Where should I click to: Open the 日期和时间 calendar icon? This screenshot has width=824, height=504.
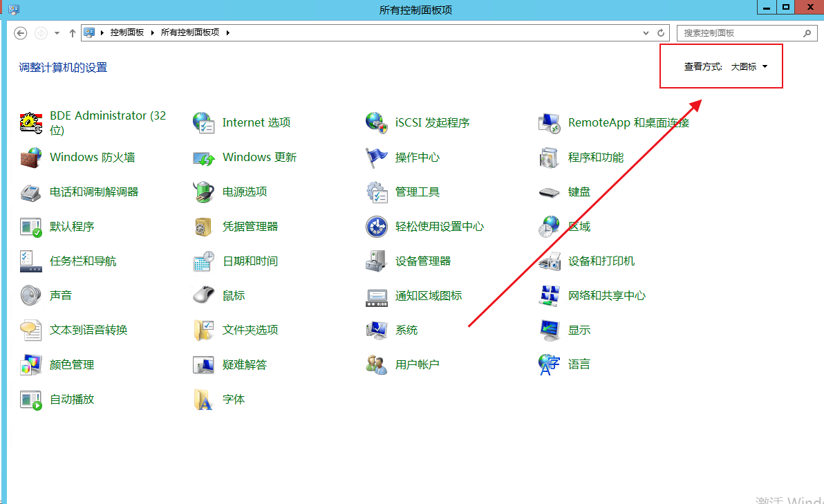[x=203, y=261]
